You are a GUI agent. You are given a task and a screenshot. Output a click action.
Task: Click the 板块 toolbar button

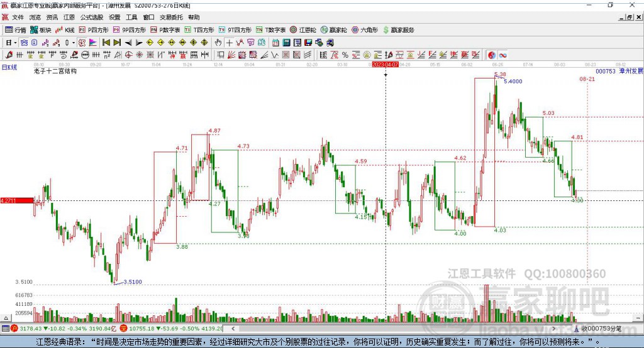point(41,30)
